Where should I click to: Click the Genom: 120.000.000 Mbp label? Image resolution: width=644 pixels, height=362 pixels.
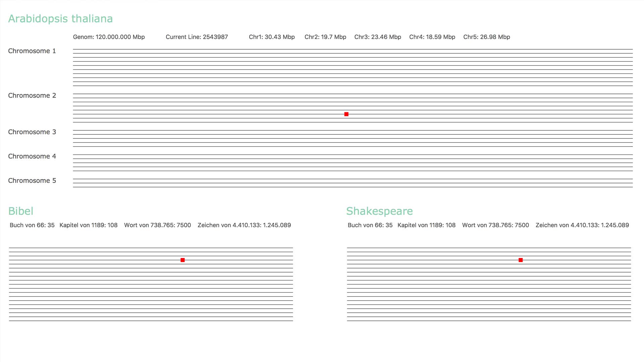pyautogui.click(x=109, y=37)
